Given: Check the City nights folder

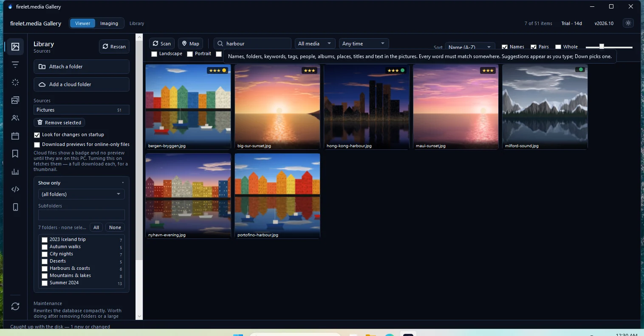Looking at the screenshot, I should point(45,254).
